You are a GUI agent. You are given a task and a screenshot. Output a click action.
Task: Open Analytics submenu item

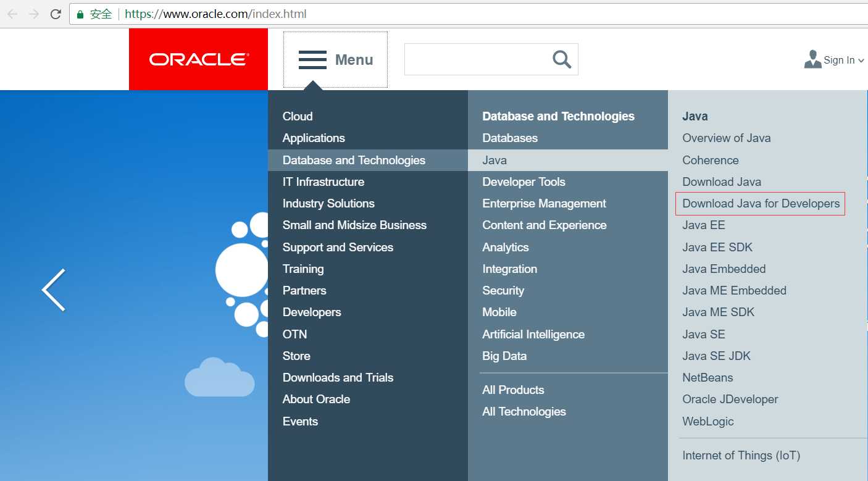point(506,247)
